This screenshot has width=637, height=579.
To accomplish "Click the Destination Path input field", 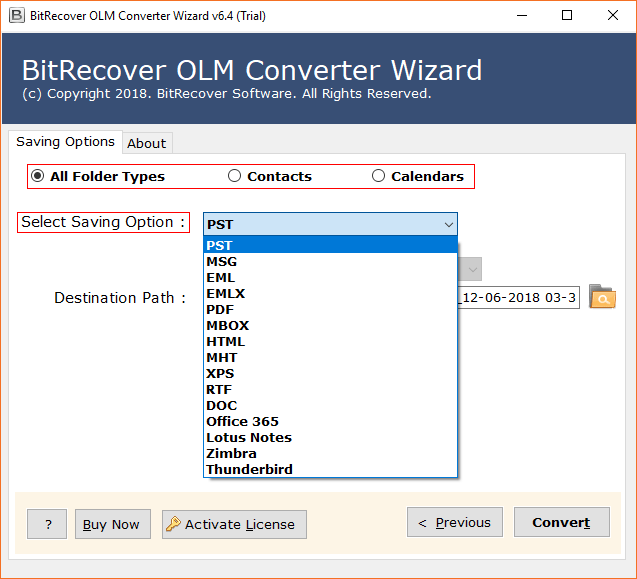I will click(x=518, y=297).
